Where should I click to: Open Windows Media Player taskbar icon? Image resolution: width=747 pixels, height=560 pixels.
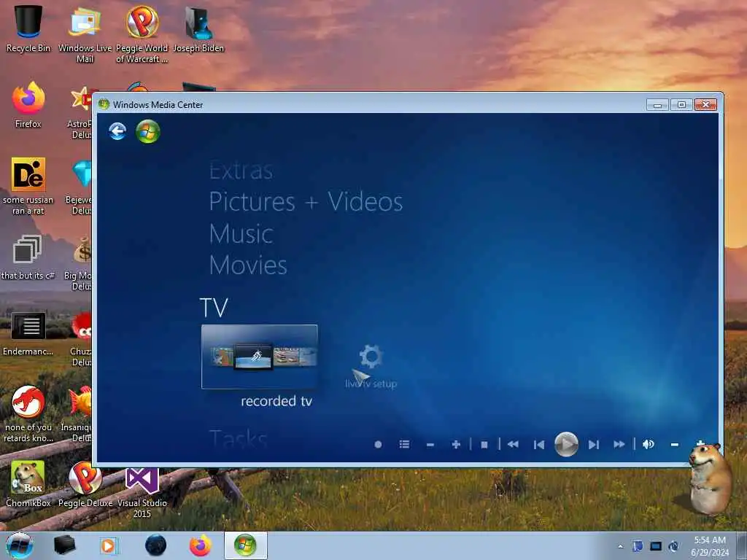[x=109, y=545]
